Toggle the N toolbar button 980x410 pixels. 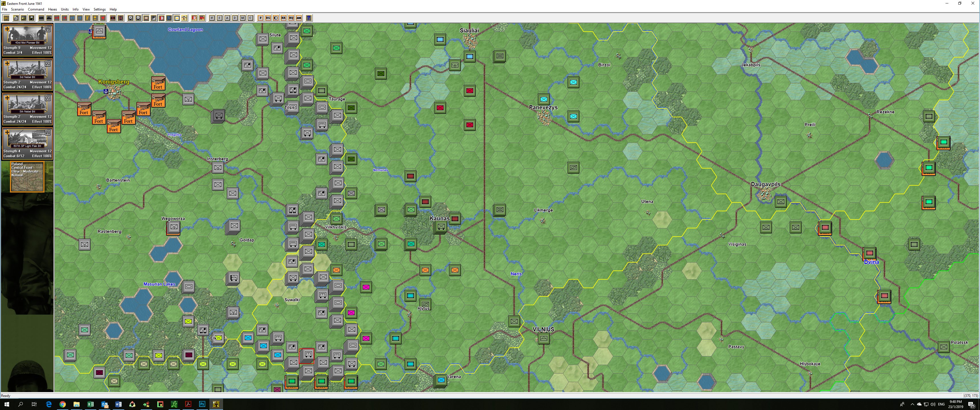(211, 18)
